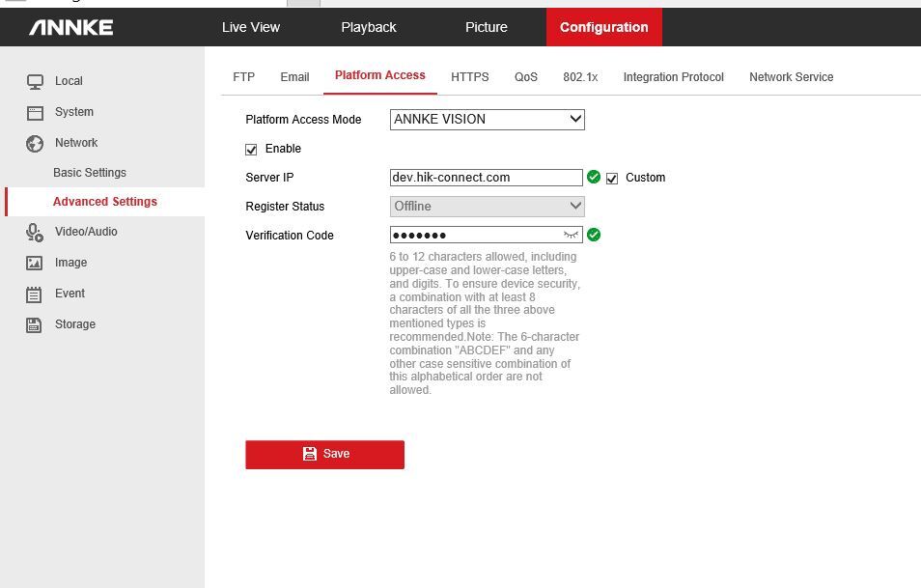
Task: Open Platform Access Mode dropdown
Action: [x=487, y=120]
